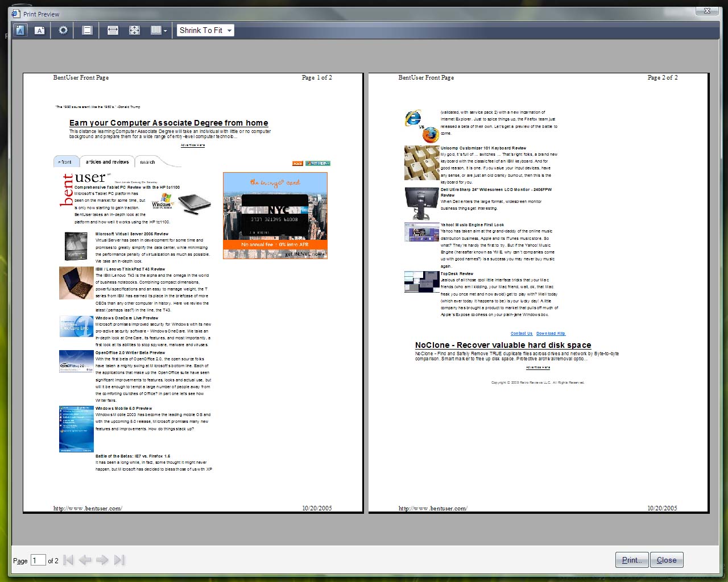Click 'Yahoo! Music Engine First Look' title

click(x=472, y=225)
